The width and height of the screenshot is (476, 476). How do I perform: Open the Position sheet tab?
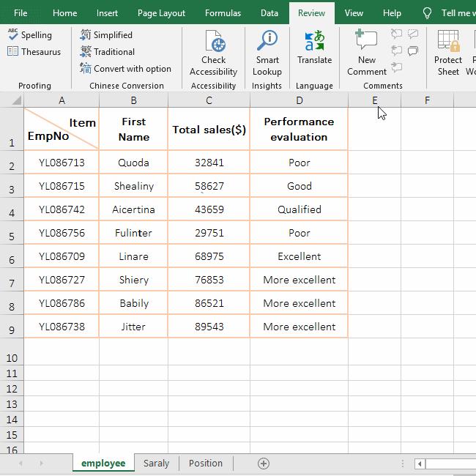point(205,463)
